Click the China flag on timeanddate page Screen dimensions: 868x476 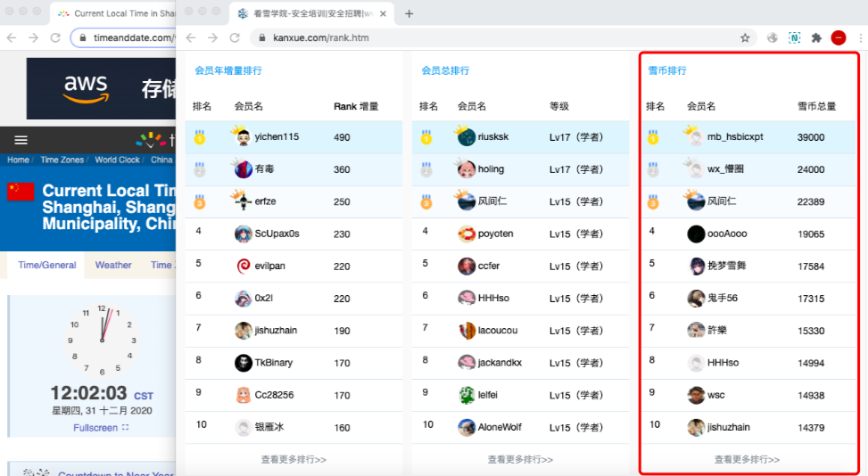[x=21, y=192]
